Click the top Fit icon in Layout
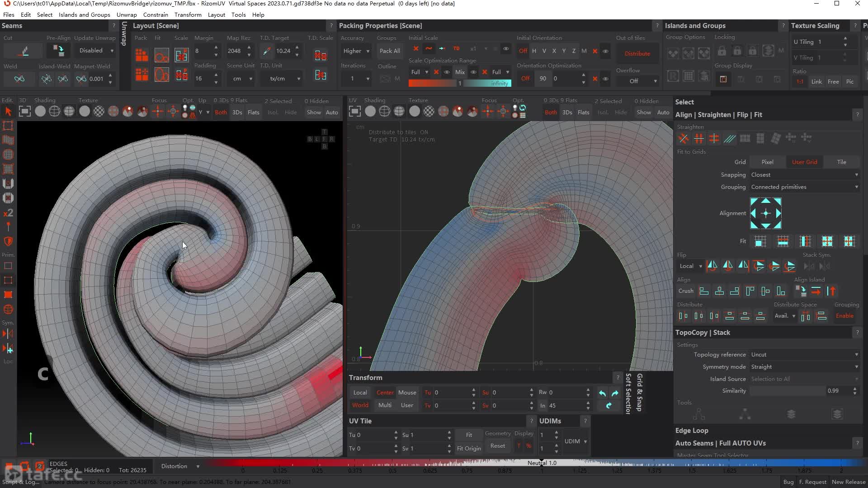The image size is (868, 488). (x=161, y=55)
